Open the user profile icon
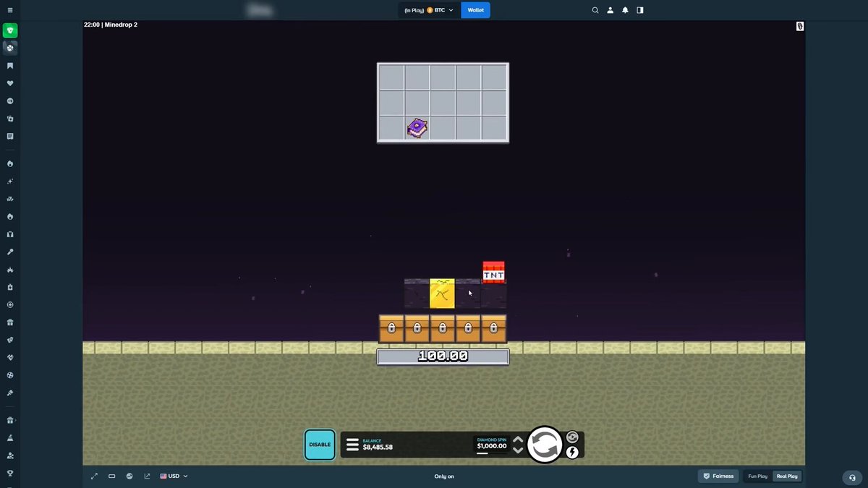The width and height of the screenshot is (868, 488). click(x=610, y=10)
